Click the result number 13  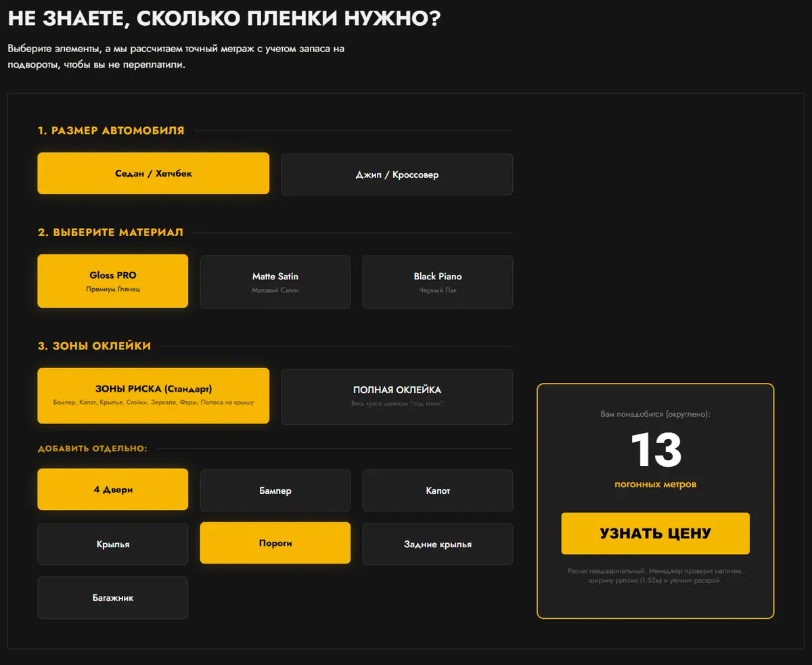click(656, 450)
